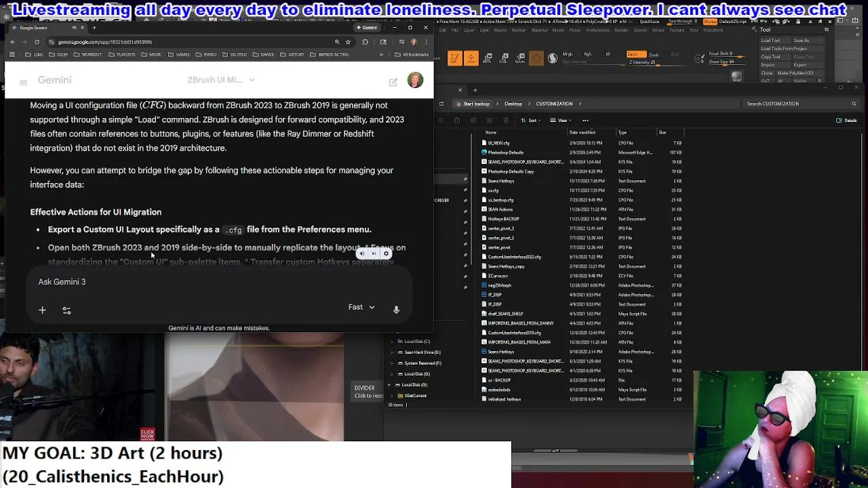Open the ZBrush Preferences menu
Screen dimensions: 868x488
click(597, 30)
